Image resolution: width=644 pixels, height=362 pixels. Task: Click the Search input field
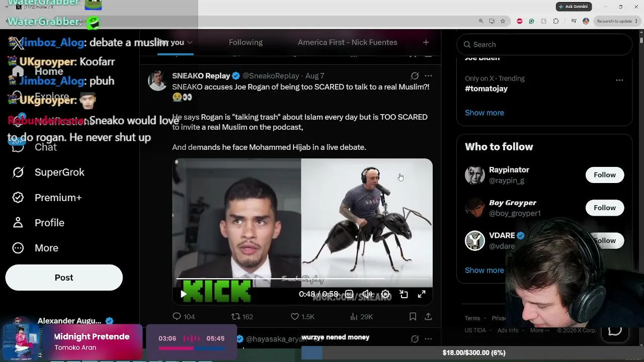pos(544,44)
